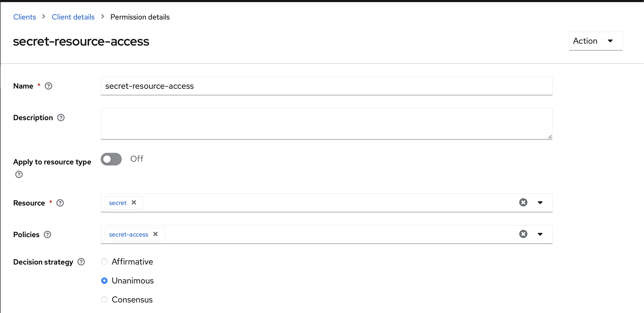This screenshot has height=313, width=644.
Task: Select the Consensus radio option
Action: (x=104, y=300)
